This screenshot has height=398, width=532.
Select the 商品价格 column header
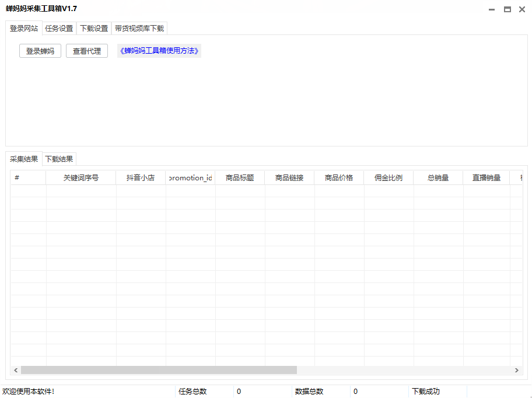[x=339, y=178]
